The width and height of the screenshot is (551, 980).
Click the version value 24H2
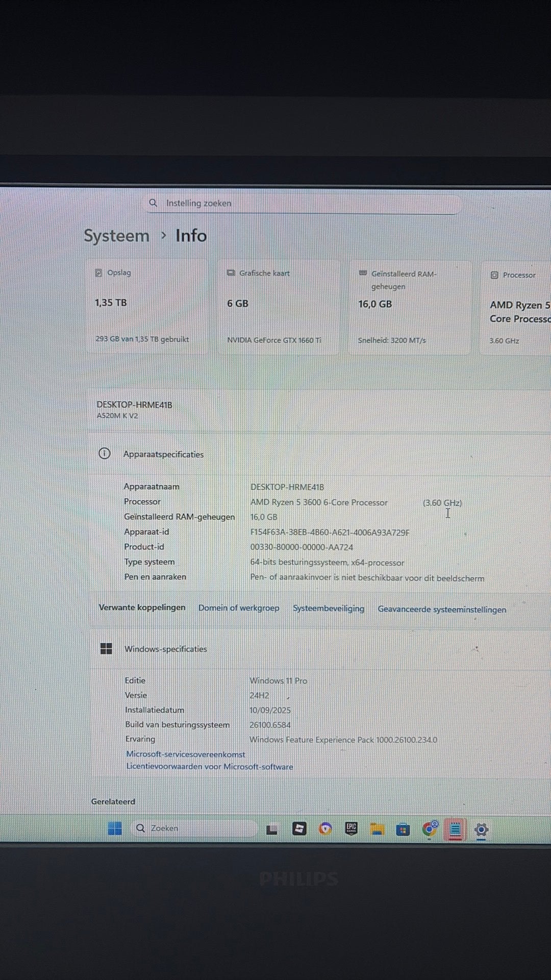[x=259, y=696]
